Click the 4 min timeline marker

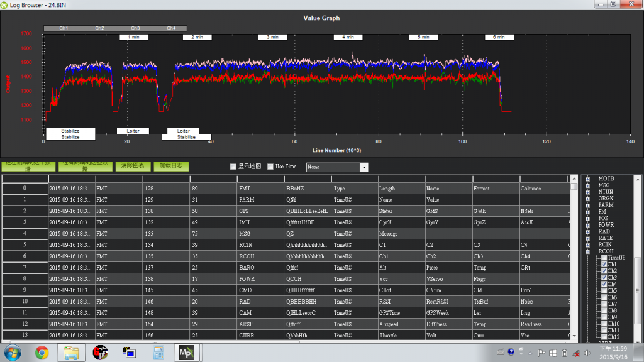point(348,37)
